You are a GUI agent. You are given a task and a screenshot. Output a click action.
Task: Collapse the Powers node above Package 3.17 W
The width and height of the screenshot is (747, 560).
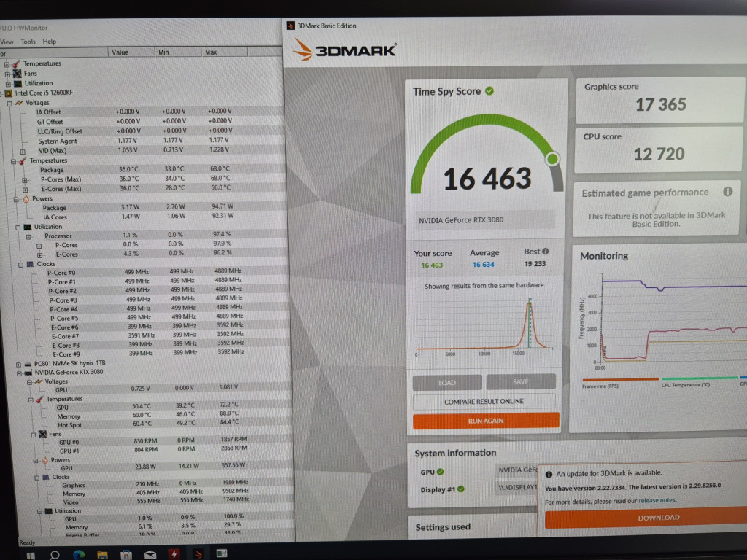pyautogui.click(x=16, y=200)
